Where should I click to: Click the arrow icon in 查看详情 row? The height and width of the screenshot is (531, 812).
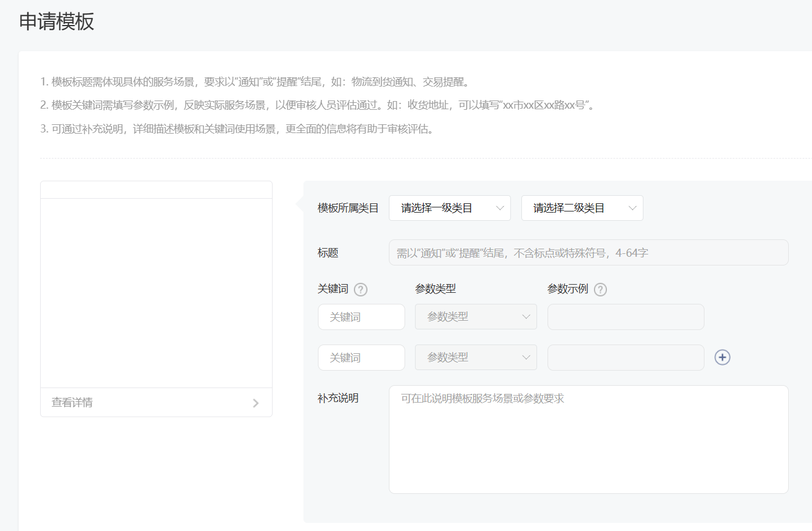pyautogui.click(x=256, y=403)
